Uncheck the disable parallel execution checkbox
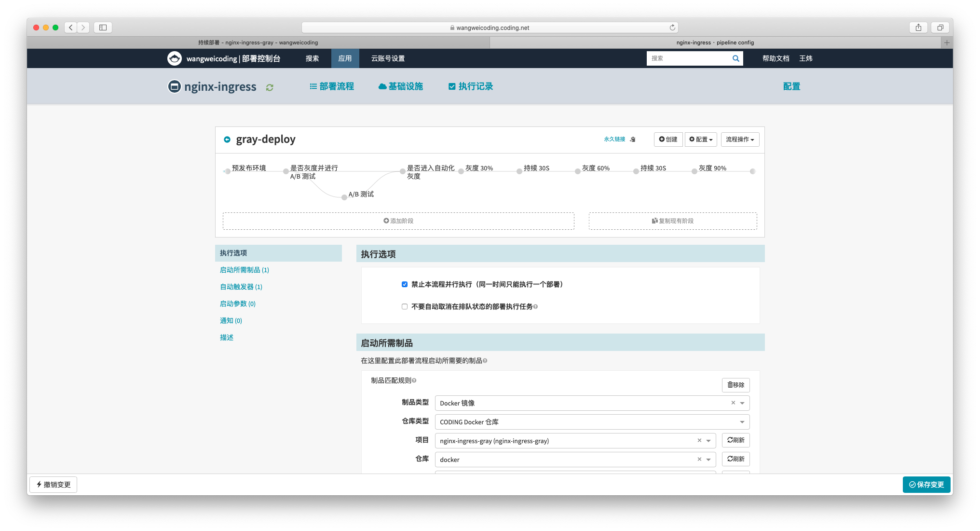 click(405, 284)
